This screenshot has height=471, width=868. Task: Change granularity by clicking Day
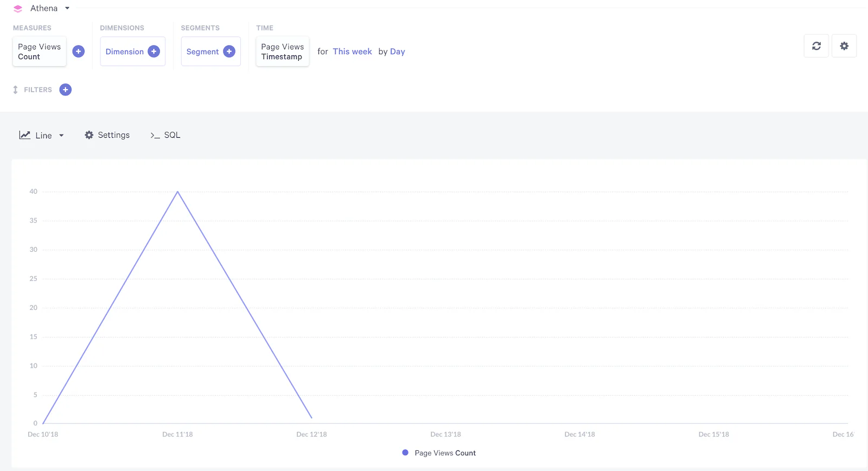point(398,52)
